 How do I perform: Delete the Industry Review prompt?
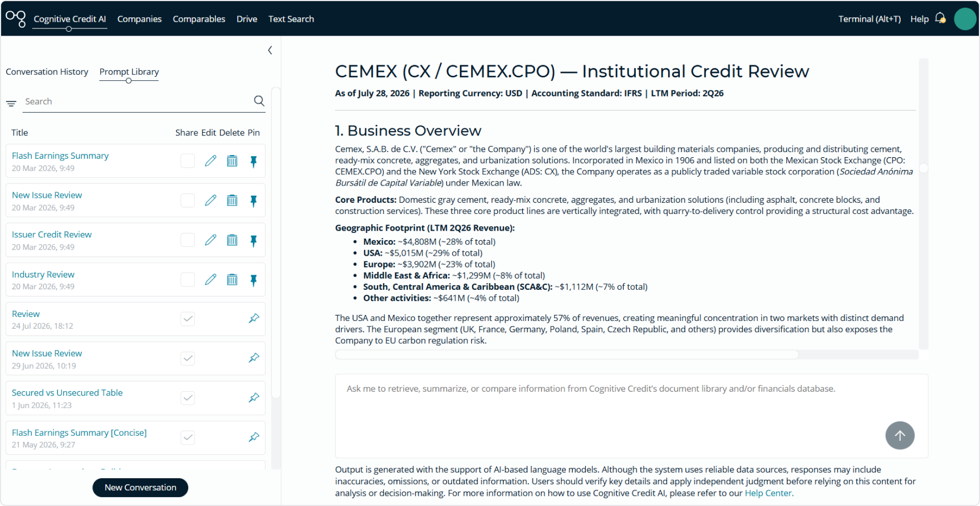click(232, 280)
